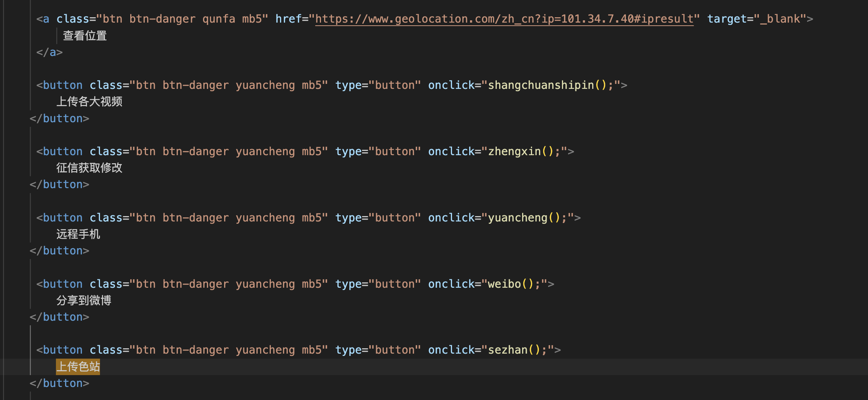The width and height of the screenshot is (868, 400).
Task: Select the text "上传各大视频"
Action: (89, 102)
